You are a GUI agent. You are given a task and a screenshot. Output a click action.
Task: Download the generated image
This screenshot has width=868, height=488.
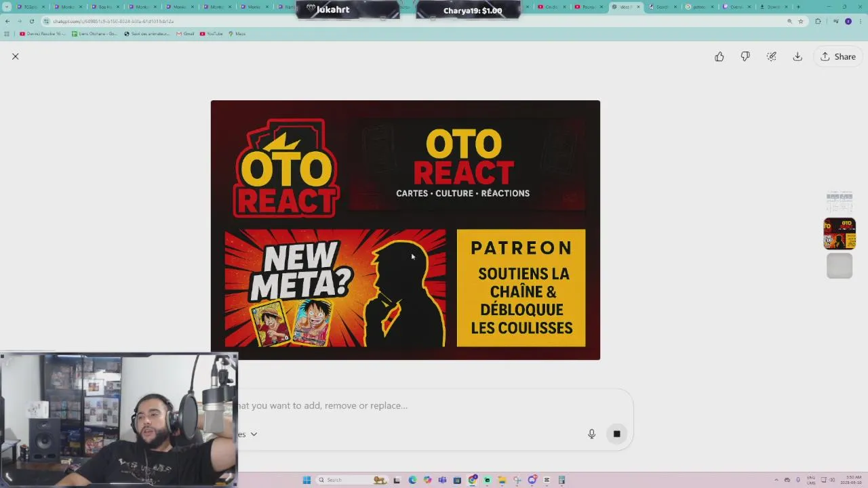(797, 56)
